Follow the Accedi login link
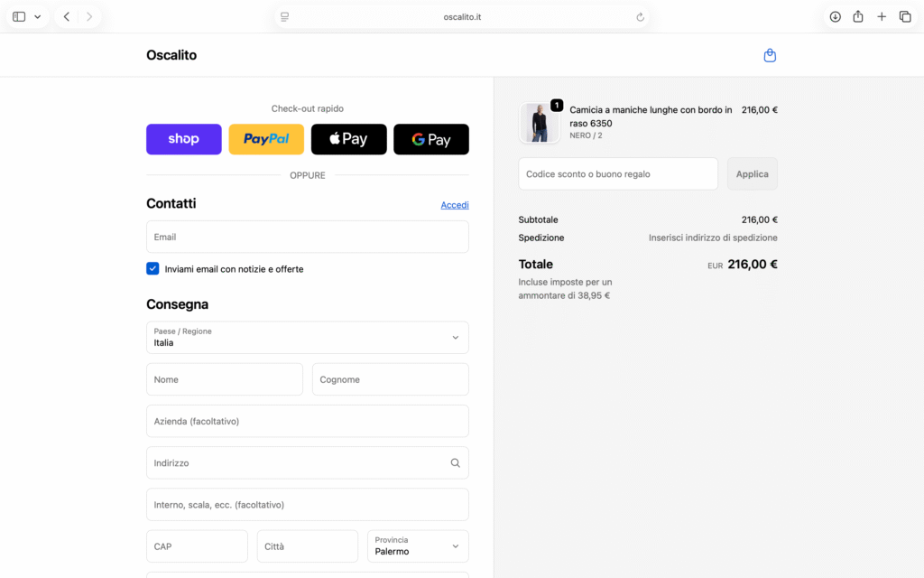The image size is (924, 578). (x=455, y=205)
